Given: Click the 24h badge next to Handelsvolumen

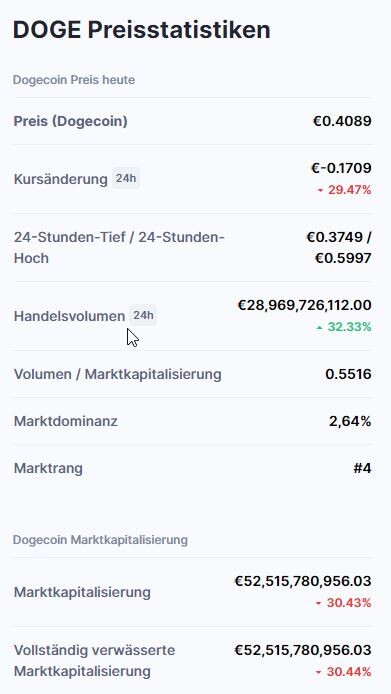Looking at the screenshot, I should click(x=143, y=315).
